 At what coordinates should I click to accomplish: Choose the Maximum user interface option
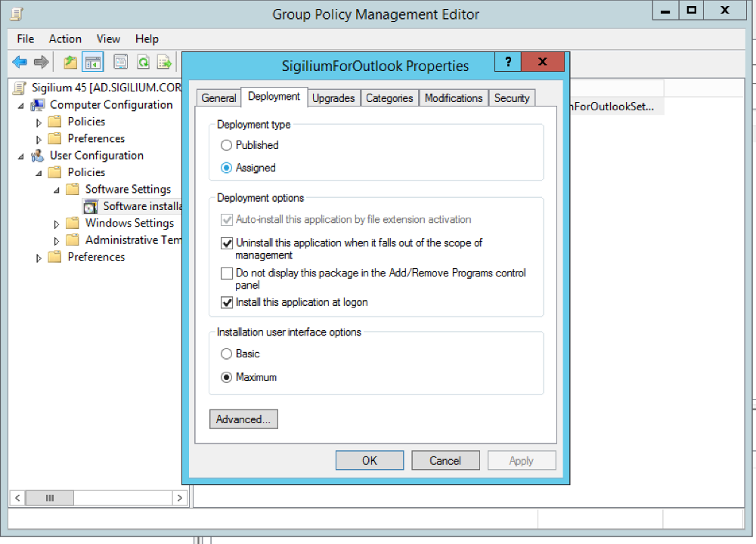[226, 377]
